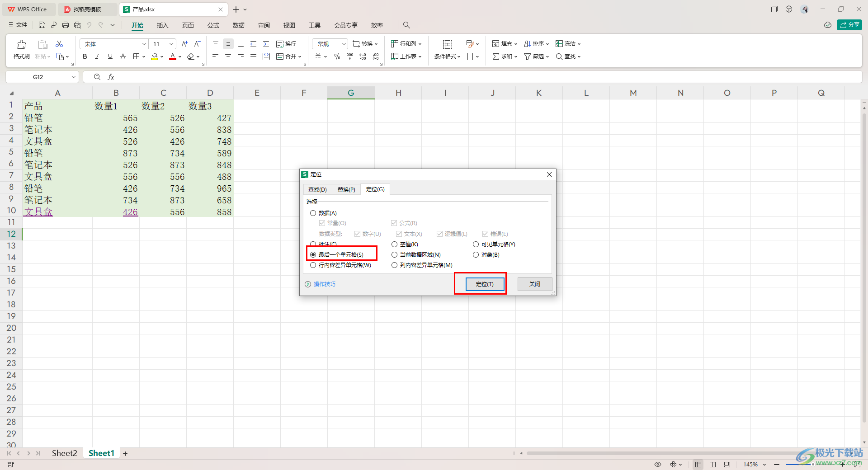Click the Center horizontal alignment icon
This screenshot has height=470, width=868.
(228, 56)
